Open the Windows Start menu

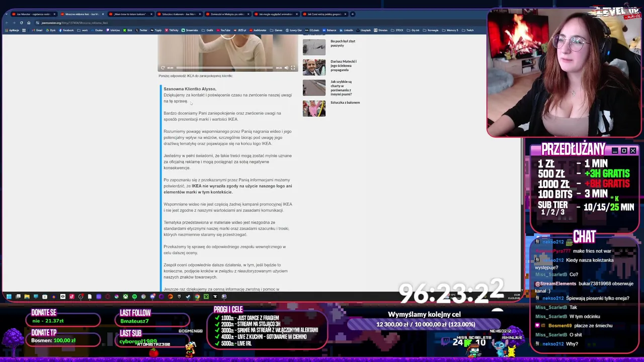9,297
